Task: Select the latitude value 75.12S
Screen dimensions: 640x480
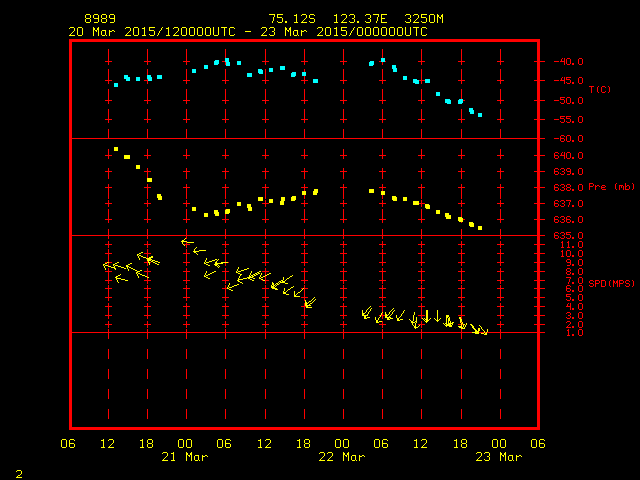Action: pyautogui.click(x=292, y=19)
